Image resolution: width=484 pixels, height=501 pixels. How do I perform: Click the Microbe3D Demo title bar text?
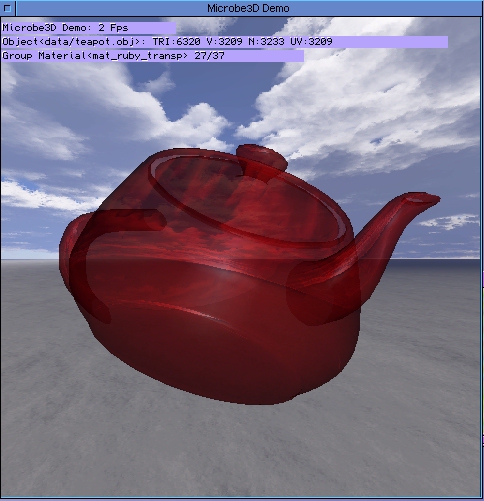coord(248,8)
